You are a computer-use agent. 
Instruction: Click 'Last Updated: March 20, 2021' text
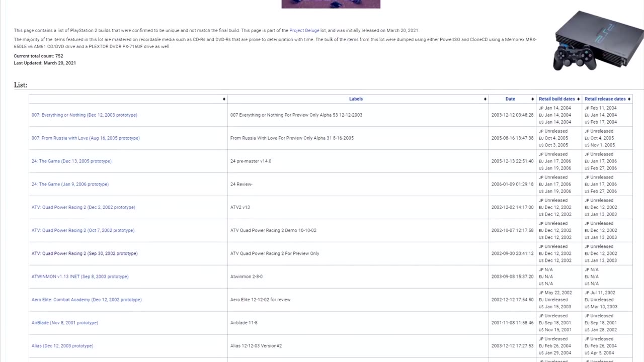45,63
